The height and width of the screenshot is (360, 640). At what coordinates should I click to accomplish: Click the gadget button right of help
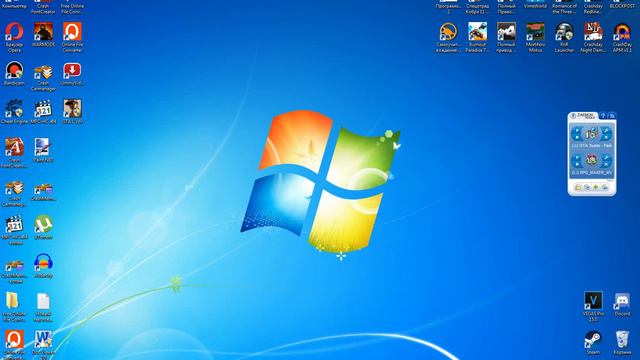612,116
